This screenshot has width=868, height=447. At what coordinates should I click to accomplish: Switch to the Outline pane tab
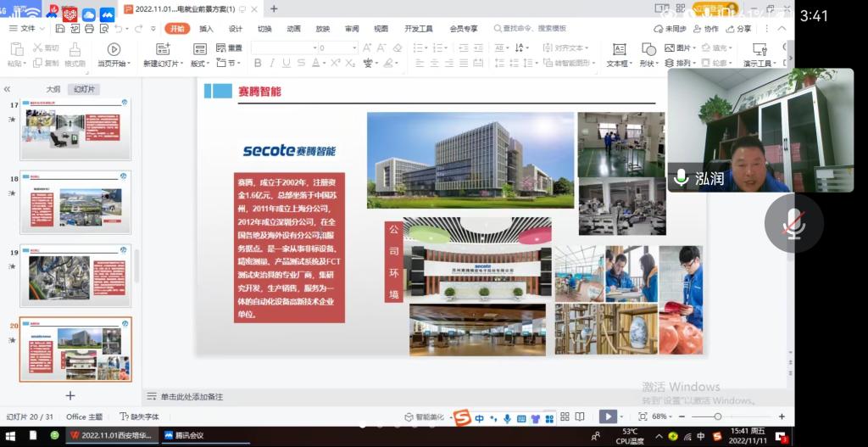53,88
